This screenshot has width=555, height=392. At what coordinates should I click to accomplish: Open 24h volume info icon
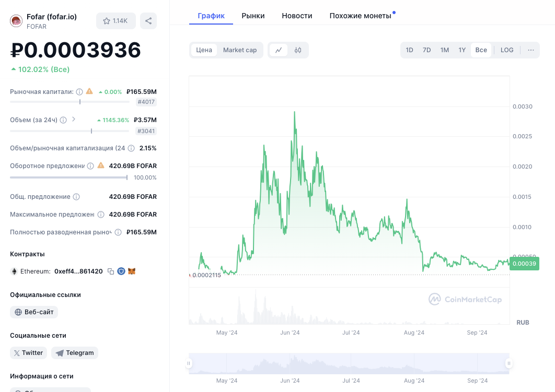63,120
